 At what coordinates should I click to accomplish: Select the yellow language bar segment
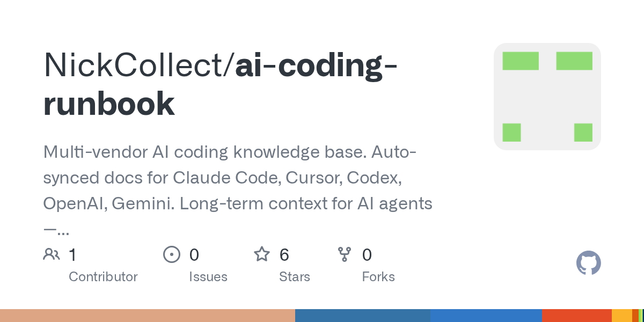622,316
